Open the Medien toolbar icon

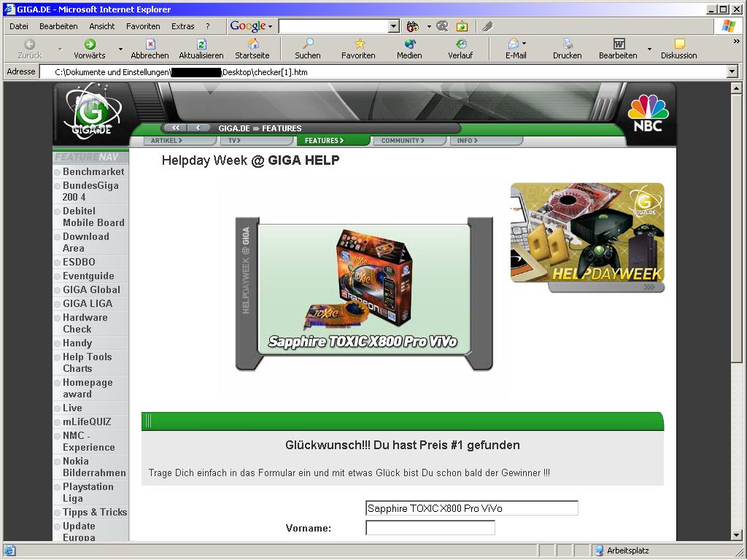click(410, 44)
